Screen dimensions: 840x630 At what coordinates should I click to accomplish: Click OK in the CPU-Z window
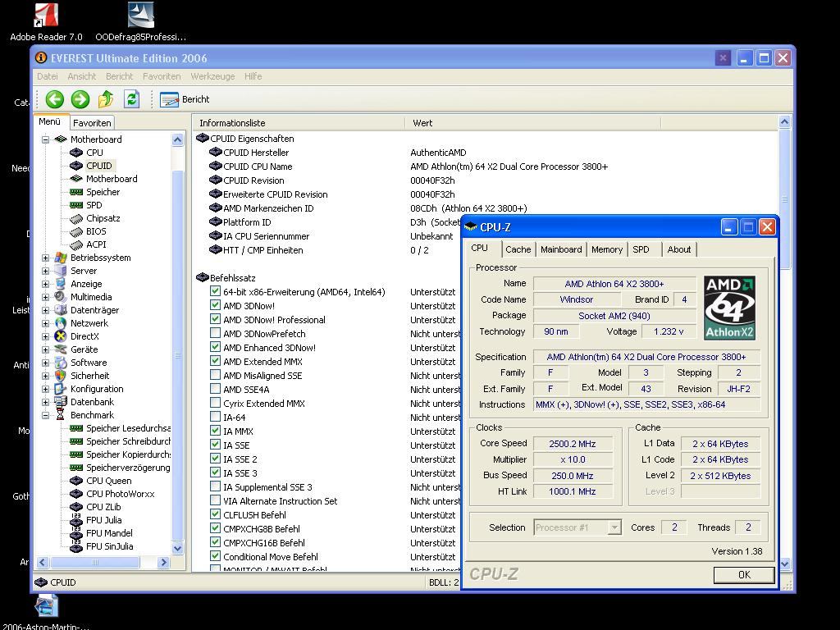tap(744, 575)
